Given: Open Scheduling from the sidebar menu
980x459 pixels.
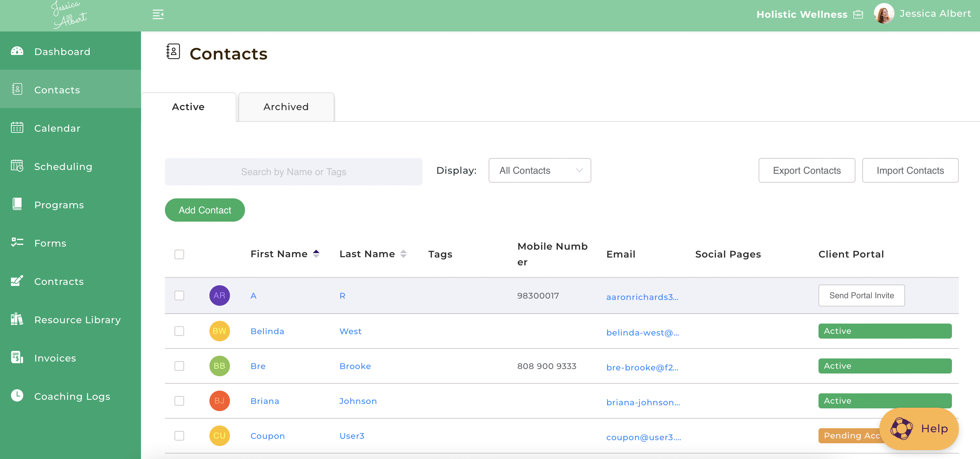Looking at the screenshot, I should (70, 166).
